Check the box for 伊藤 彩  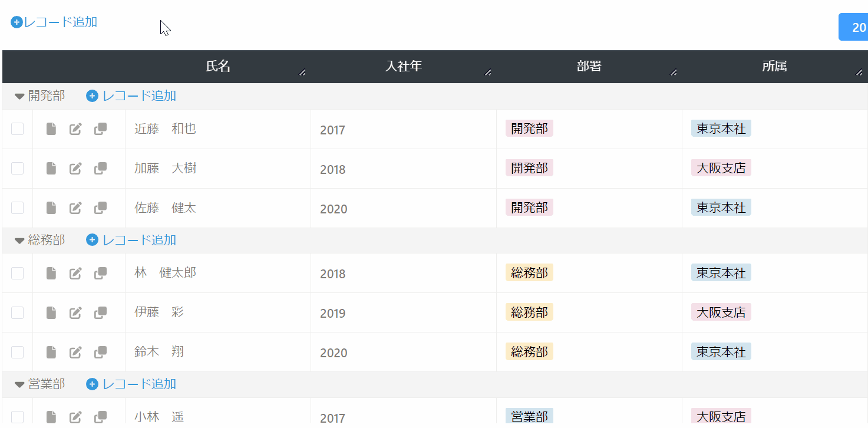click(x=17, y=312)
